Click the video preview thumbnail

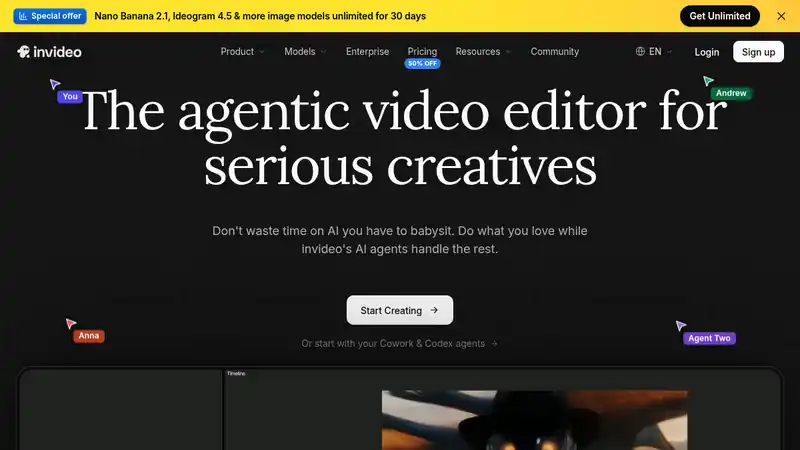(534, 420)
